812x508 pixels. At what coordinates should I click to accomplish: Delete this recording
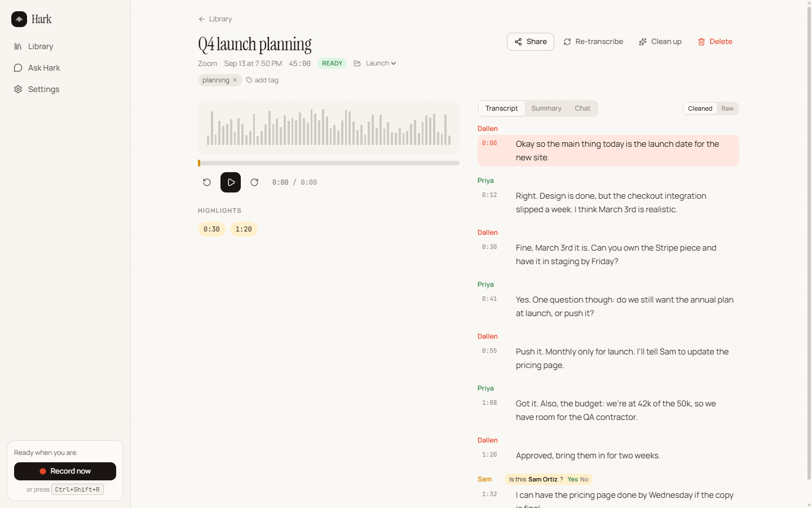pyautogui.click(x=715, y=42)
